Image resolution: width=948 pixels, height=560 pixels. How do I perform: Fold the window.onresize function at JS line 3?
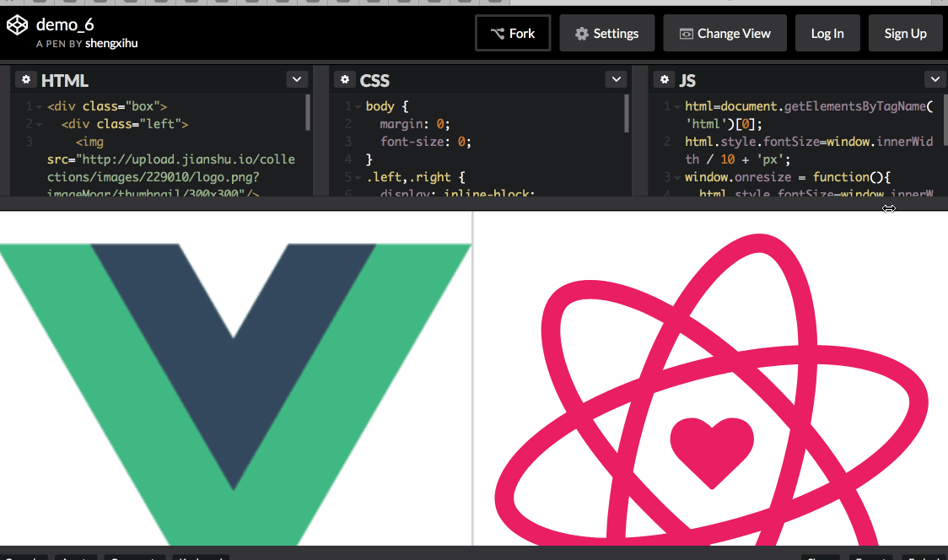click(x=677, y=178)
